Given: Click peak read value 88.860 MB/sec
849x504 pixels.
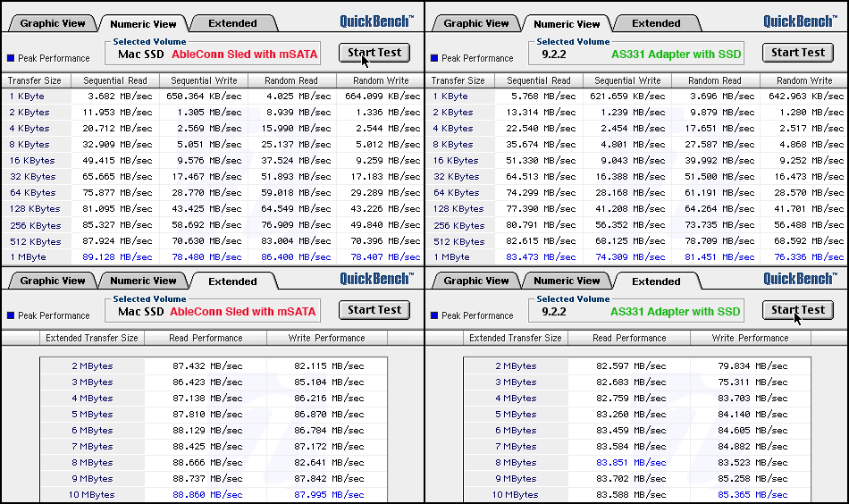Looking at the screenshot, I should (x=207, y=495).
